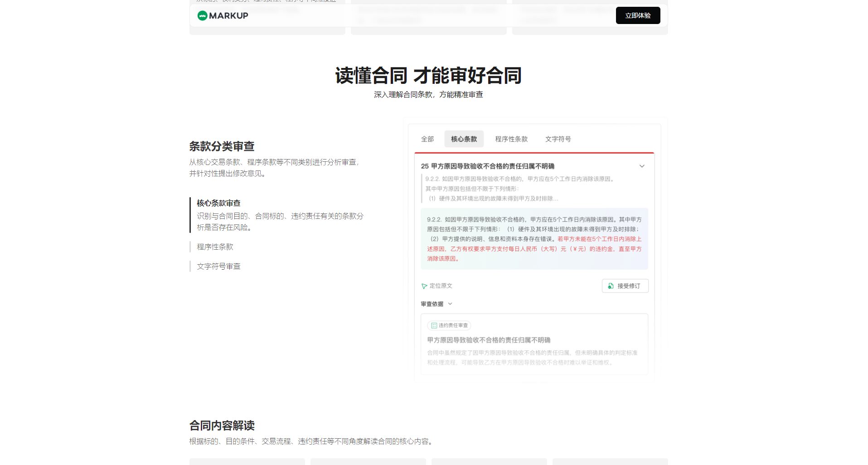This screenshot has height=465, width=868.
Task: Click the green arrow beside 定位原文
Action: 423,286
